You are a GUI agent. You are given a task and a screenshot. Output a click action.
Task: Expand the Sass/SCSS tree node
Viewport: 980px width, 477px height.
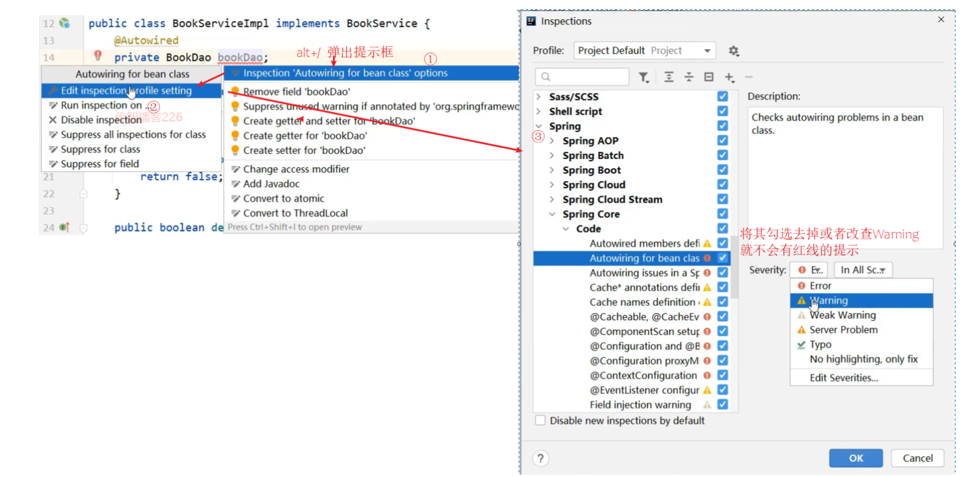[x=538, y=96]
